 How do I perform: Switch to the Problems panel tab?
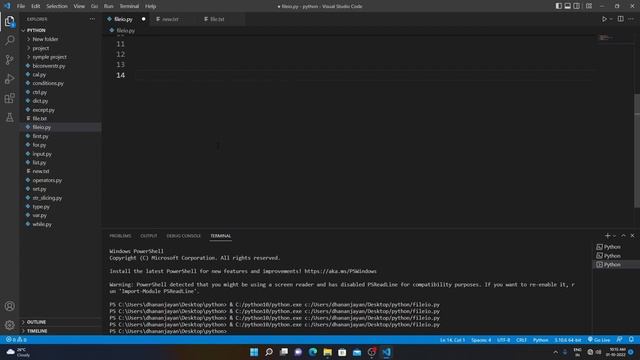[120, 236]
